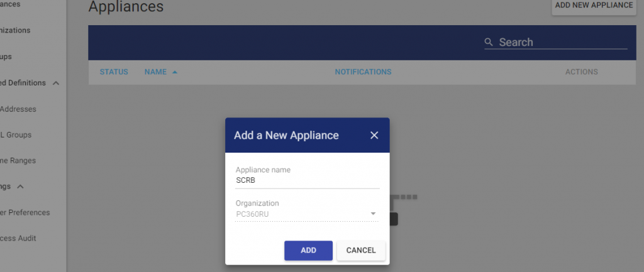
Task: Collapse the Settings section chevron
Action: [20, 187]
